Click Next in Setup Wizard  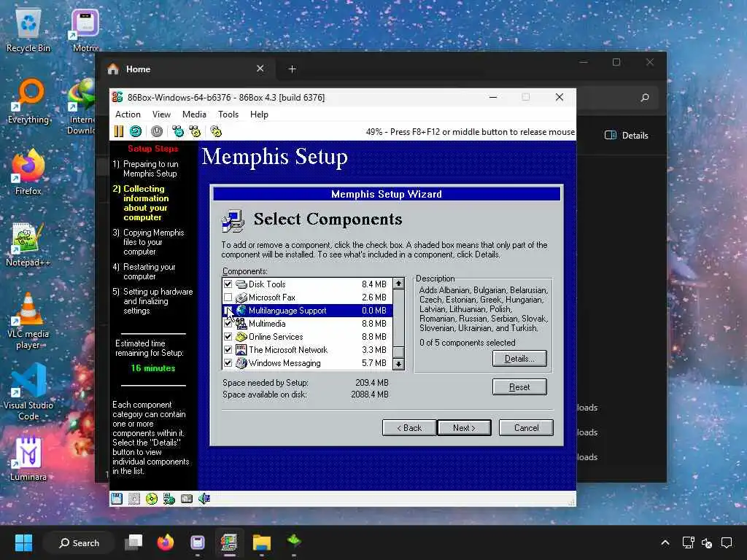coord(464,427)
